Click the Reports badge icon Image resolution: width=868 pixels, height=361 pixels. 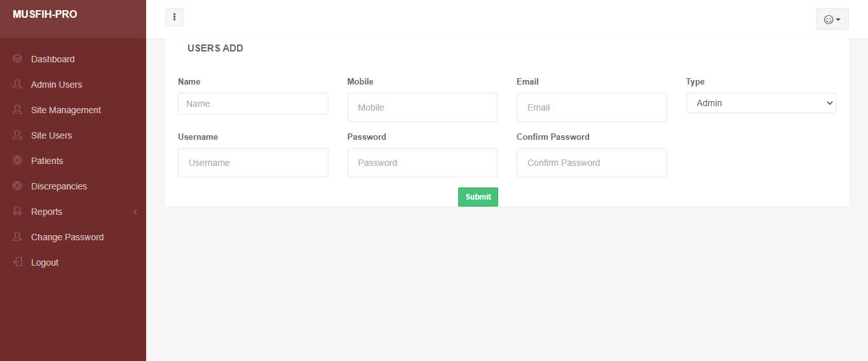click(17, 211)
